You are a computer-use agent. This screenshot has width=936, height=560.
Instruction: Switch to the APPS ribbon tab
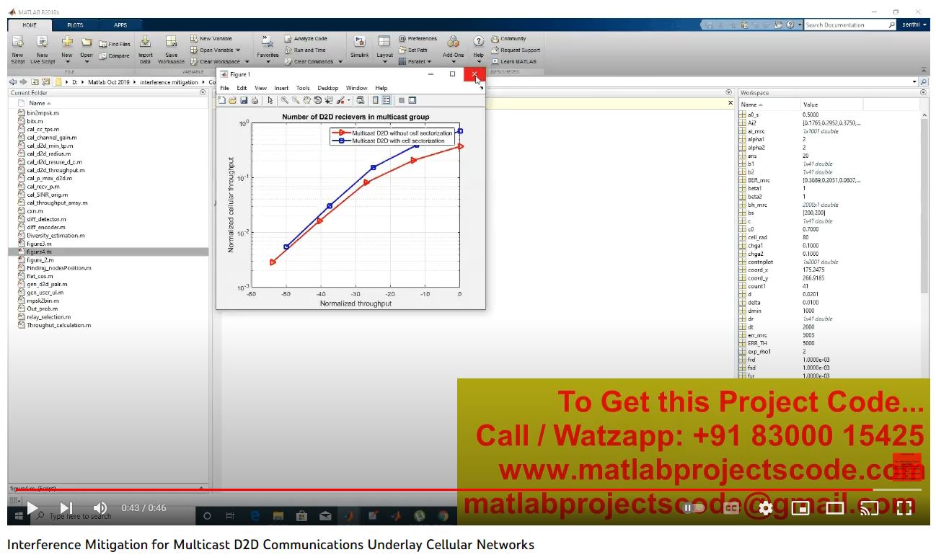(120, 25)
